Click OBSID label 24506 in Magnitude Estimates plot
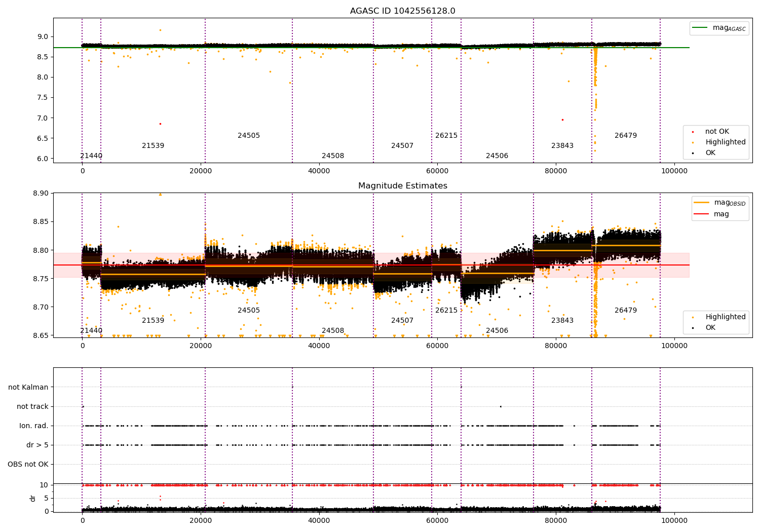Image resolution: width=760 pixels, height=532 pixels. coord(497,331)
